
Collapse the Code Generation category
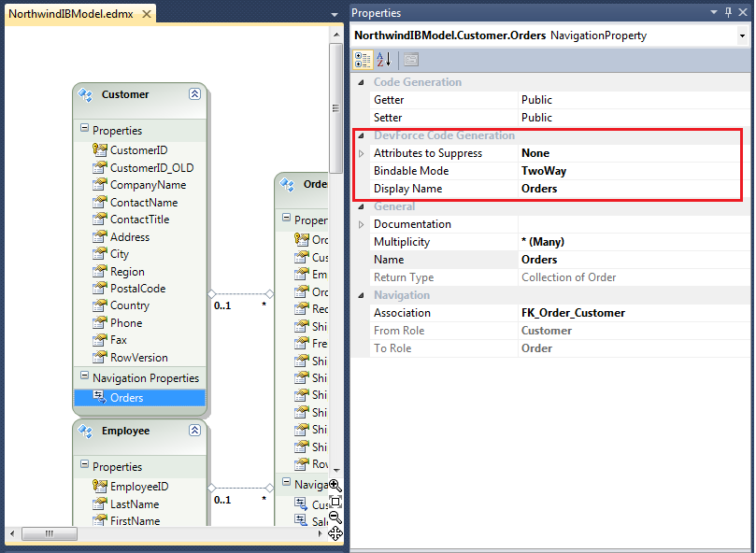pos(361,82)
